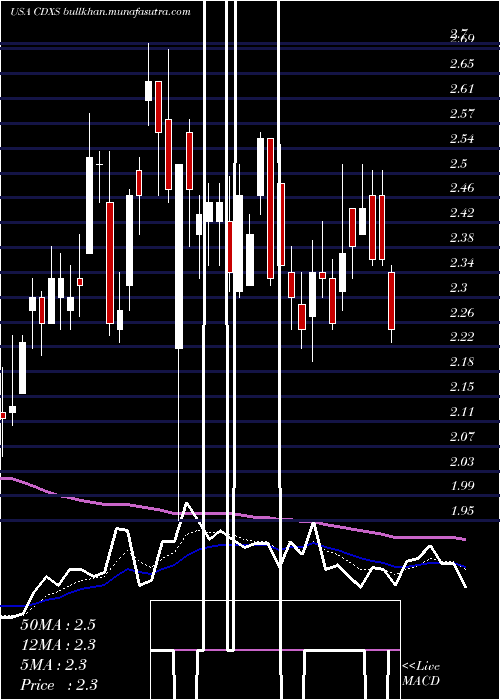Click the 2.38 price axis label
The image size is (500, 700).
[462, 238]
